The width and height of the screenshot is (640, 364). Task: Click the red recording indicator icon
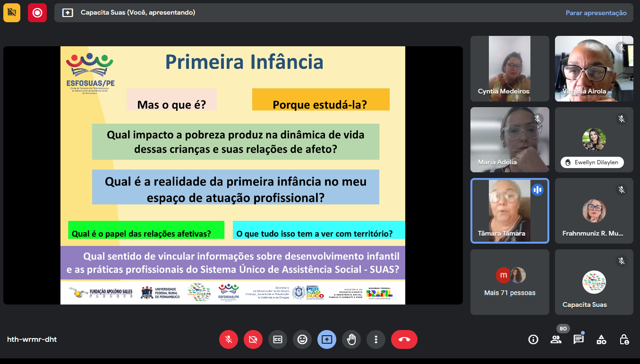coord(37,13)
